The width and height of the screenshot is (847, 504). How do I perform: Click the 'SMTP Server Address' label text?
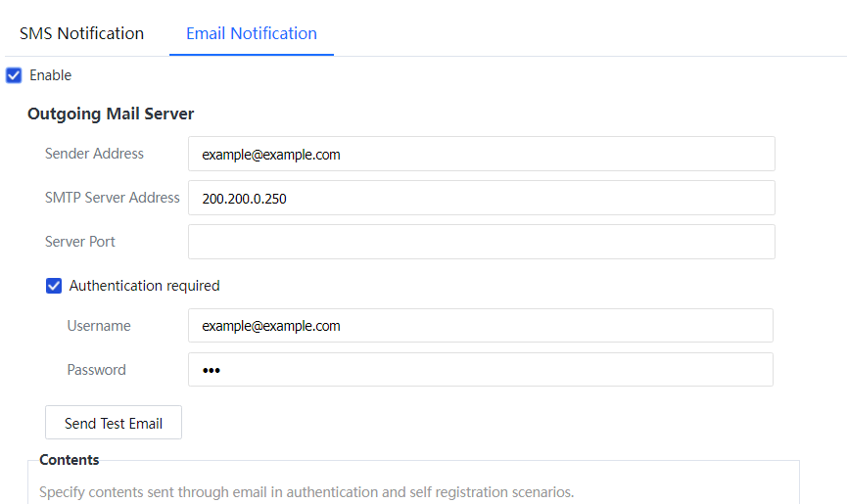113,198
